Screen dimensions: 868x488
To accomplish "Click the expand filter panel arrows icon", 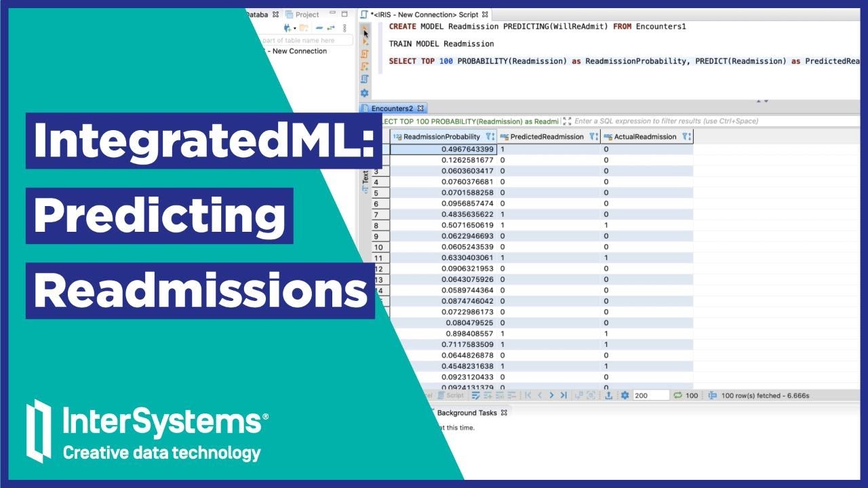I will click(x=568, y=121).
